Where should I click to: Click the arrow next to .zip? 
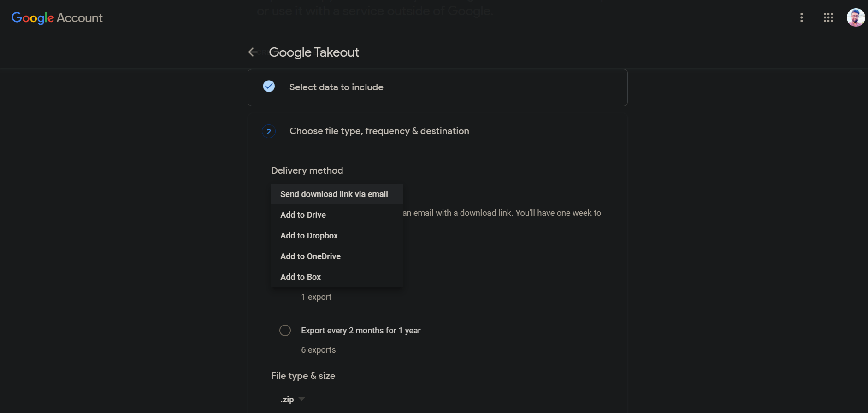point(302,399)
